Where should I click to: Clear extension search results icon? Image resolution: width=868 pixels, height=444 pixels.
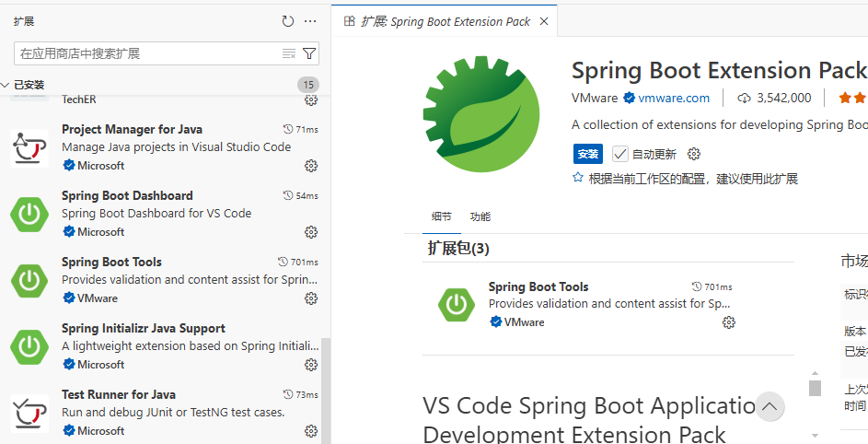(289, 53)
